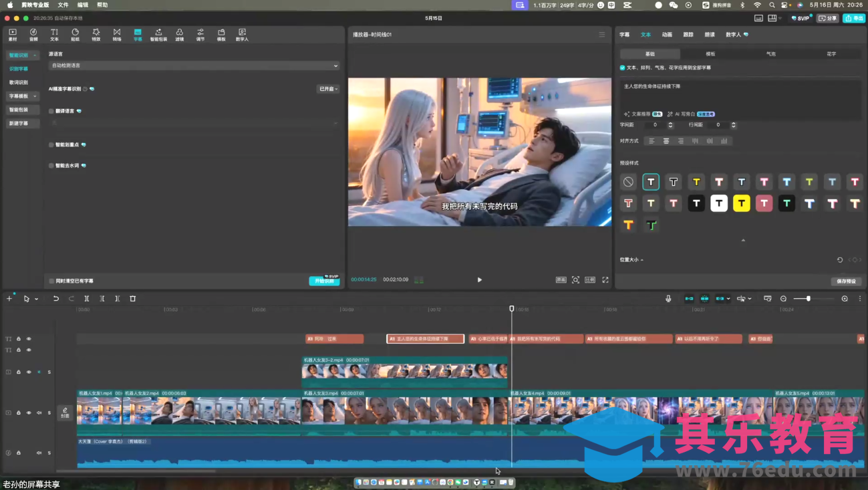The height and width of the screenshot is (490, 868).
Task: Switch to the 跟踪 tracking tab
Action: click(x=688, y=35)
